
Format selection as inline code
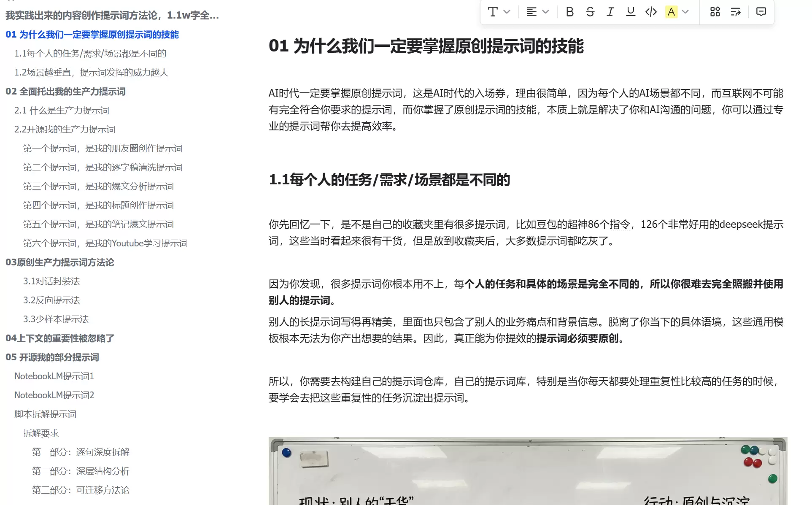click(x=651, y=12)
